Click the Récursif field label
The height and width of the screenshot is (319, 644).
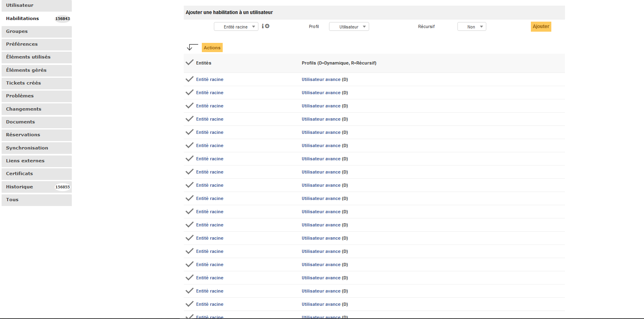point(426,26)
